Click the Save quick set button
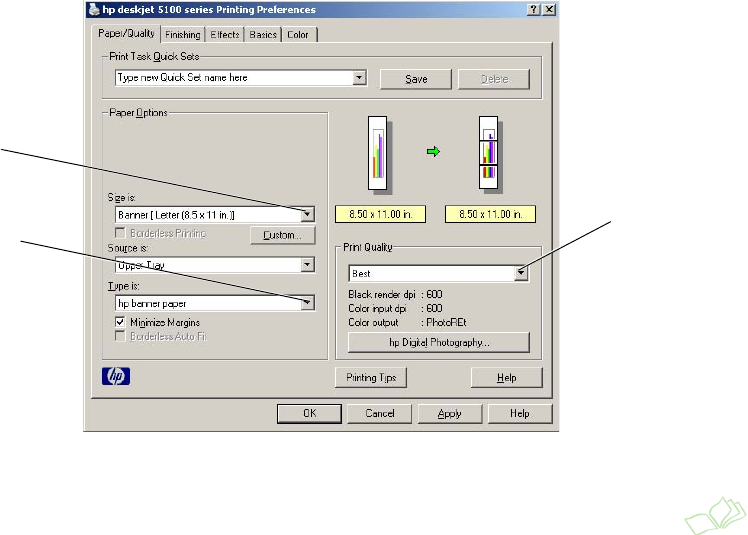Screen dimensions: 748x535 (x=416, y=79)
